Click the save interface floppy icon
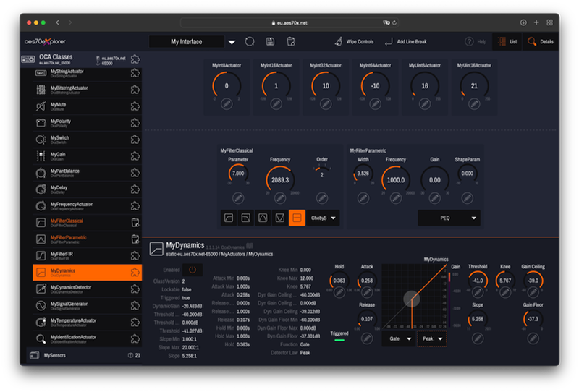 [x=270, y=42]
